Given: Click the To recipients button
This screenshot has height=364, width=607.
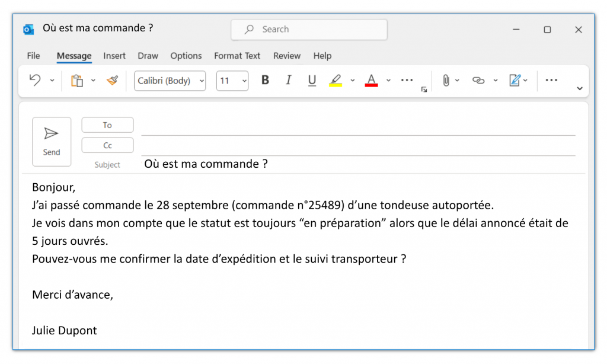Looking at the screenshot, I should click(x=107, y=125).
